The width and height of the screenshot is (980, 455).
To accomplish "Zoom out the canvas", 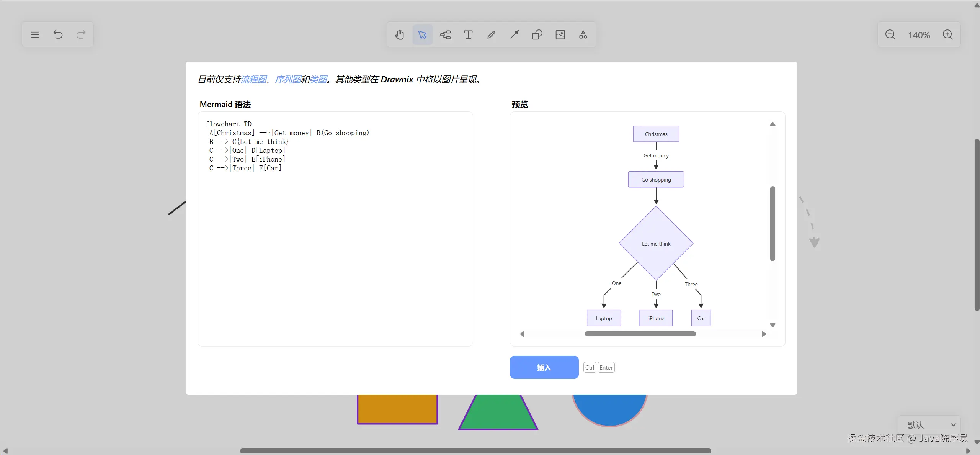I will (x=890, y=35).
